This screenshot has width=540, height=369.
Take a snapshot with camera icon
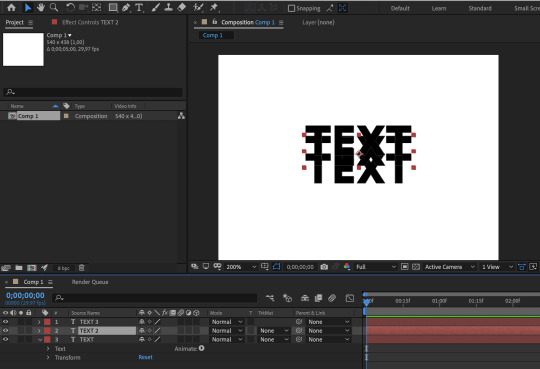tap(324, 267)
